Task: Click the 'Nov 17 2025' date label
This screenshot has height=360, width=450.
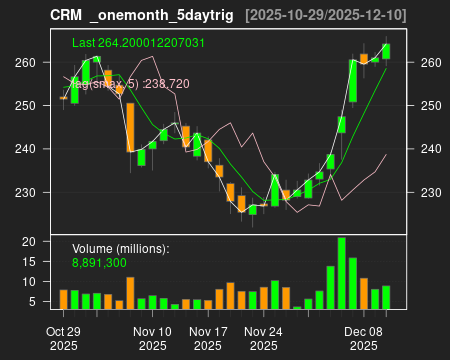Action: click(208, 339)
